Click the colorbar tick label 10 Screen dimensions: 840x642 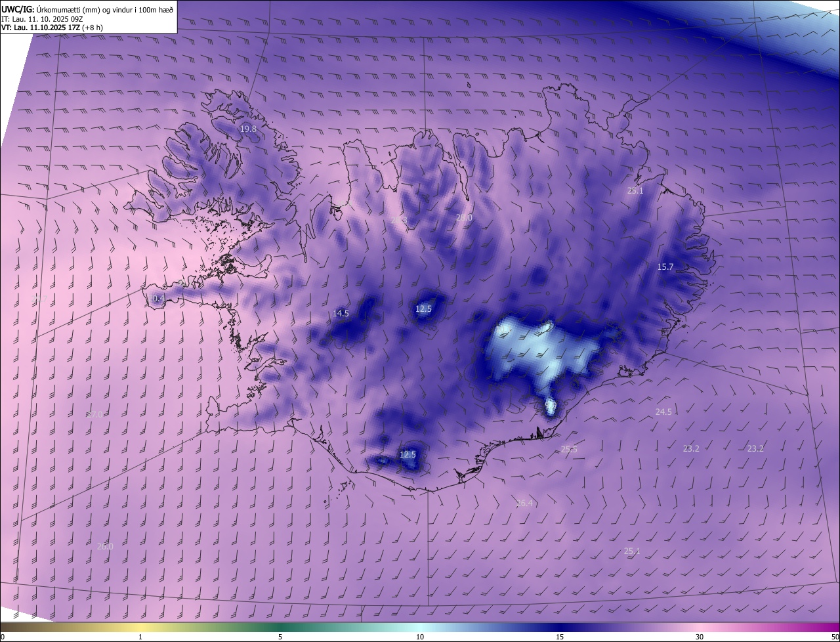pos(420,637)
